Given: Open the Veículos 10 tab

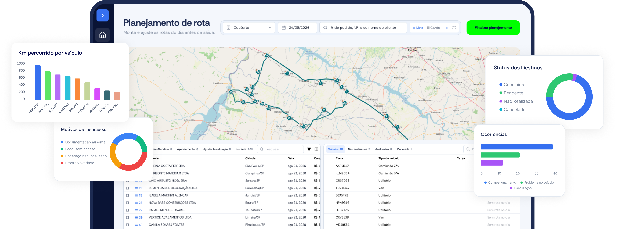Looking at the screenshot, I should tap(335, 149).
